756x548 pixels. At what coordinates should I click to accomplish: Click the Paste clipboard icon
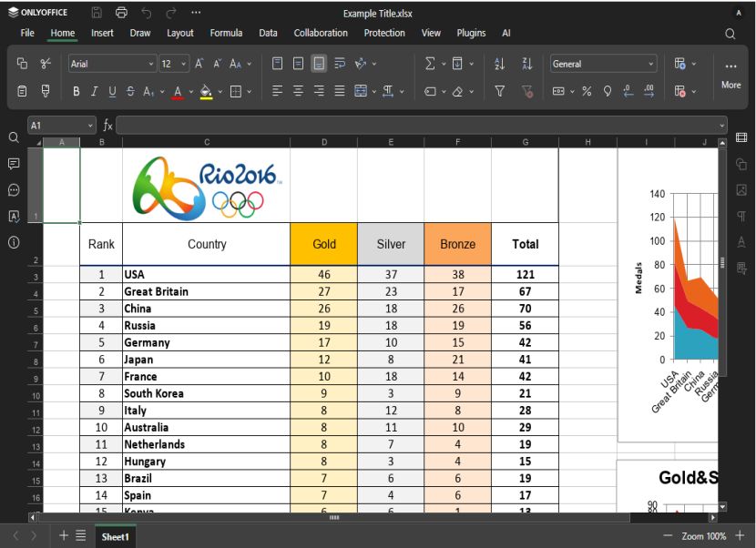coord(22,91)
